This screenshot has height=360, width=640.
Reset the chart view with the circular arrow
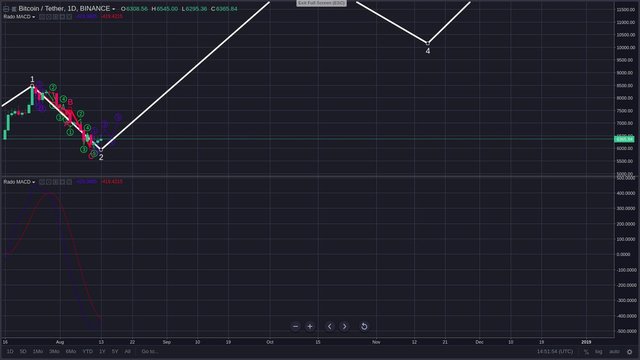pos(364,326)
